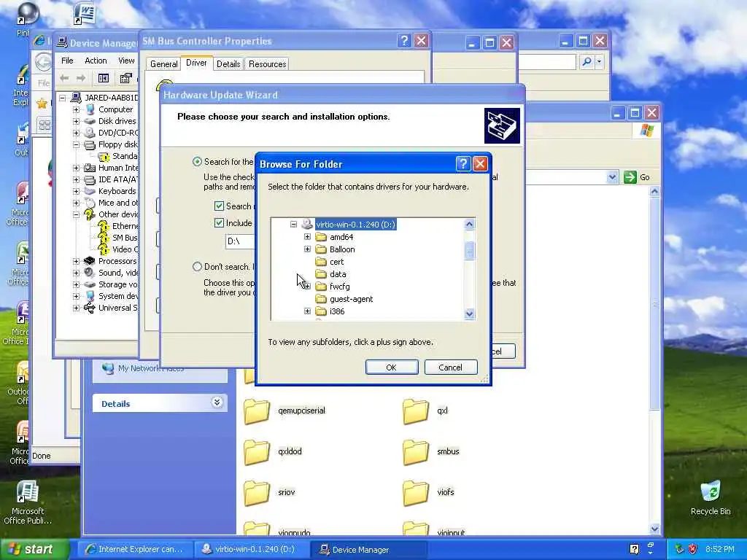Expand the Keyboards node in Device Manager

coord(76,191)
